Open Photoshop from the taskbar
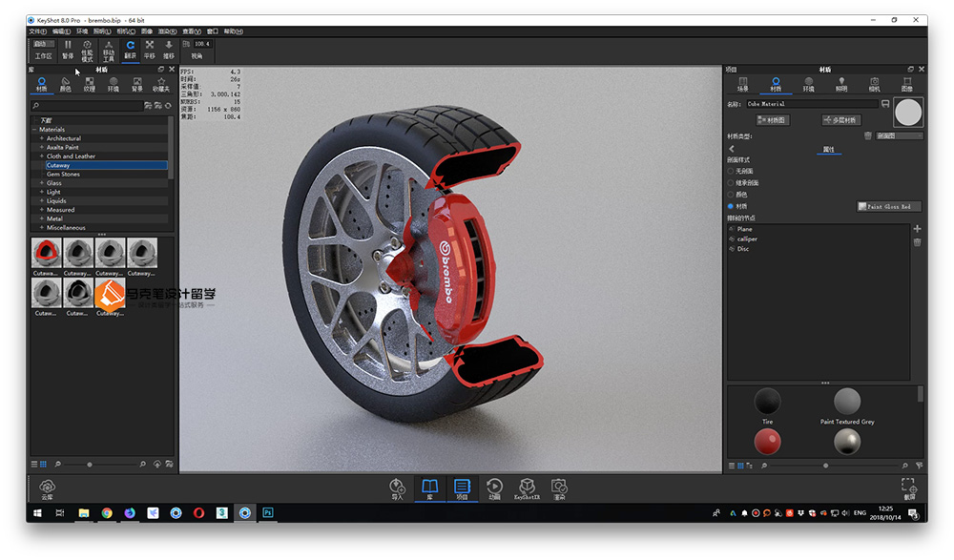The width and height of the screenshot is (954, 560). coord(268,513)
